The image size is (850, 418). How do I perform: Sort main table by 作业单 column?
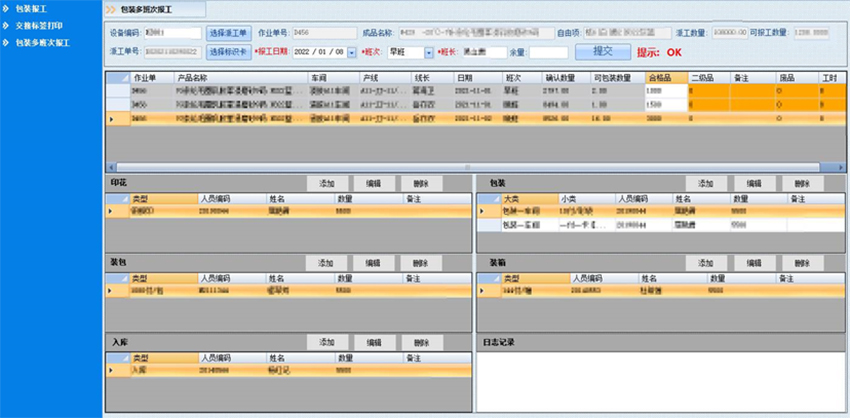[152, 78]
